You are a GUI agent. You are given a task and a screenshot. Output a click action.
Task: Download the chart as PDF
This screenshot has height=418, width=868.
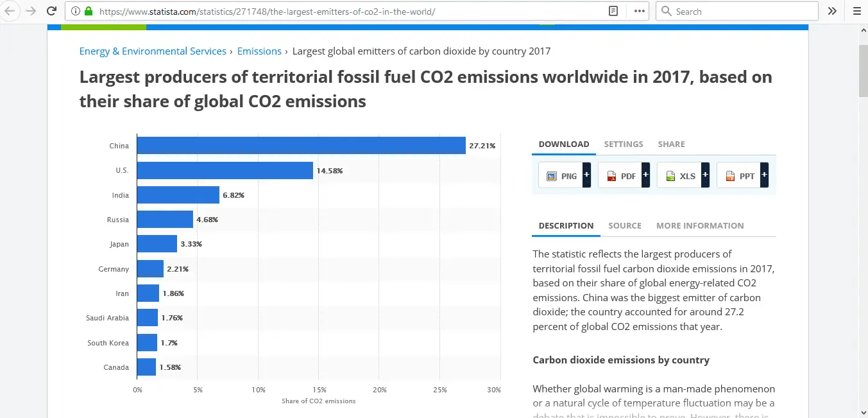[621, 175]
